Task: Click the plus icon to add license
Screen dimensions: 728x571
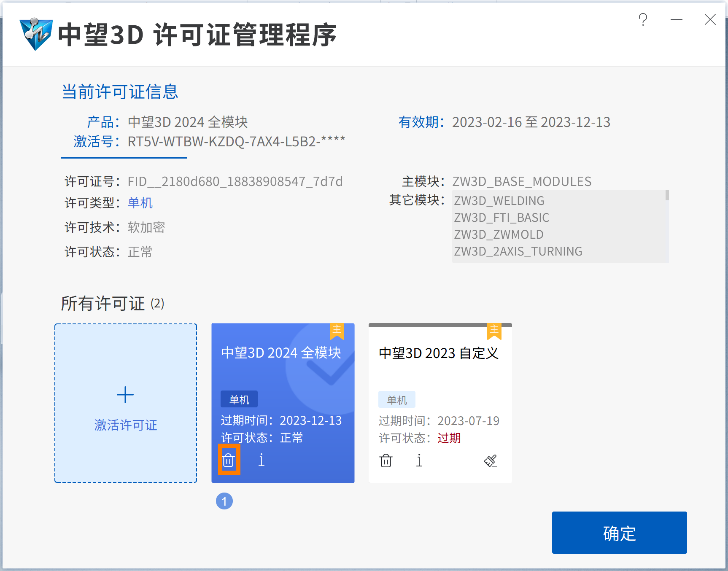Action: [125, 395]
